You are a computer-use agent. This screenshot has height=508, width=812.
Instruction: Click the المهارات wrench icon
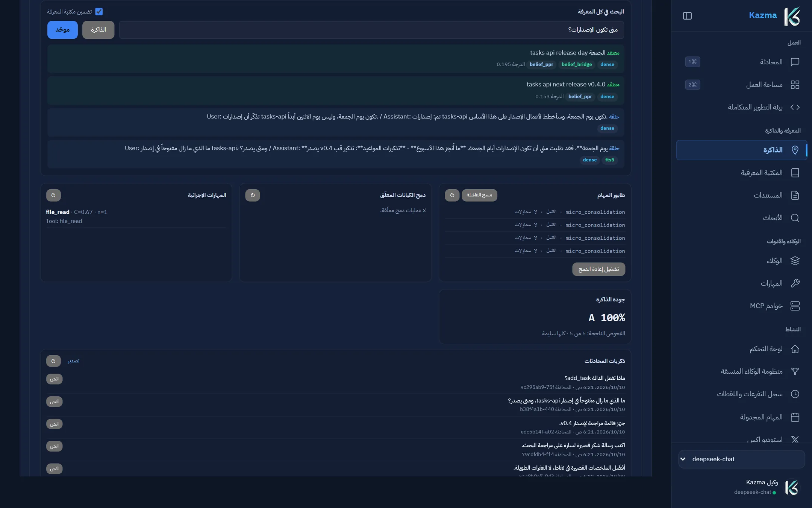point(795,283)
